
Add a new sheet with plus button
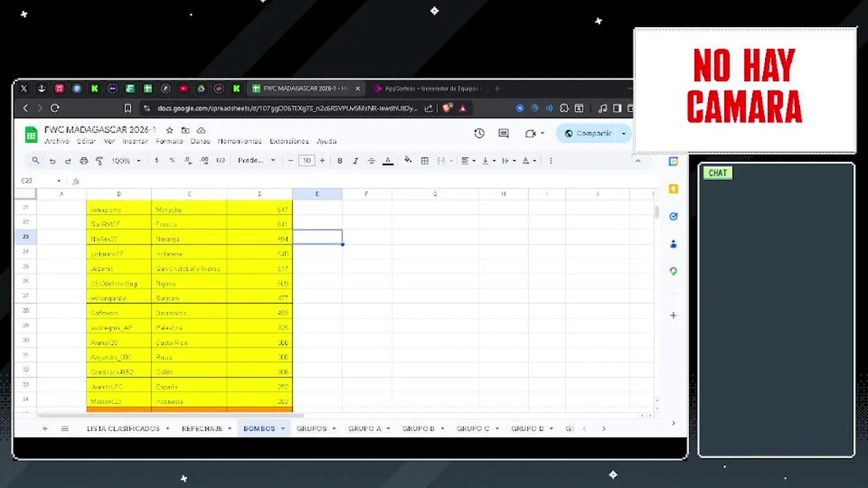point(45,428)
